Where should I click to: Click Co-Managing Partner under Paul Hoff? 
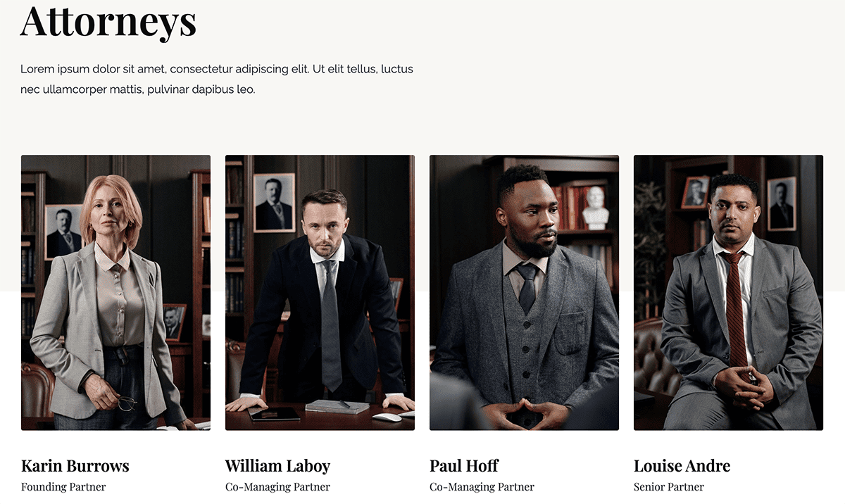(482, 487)
